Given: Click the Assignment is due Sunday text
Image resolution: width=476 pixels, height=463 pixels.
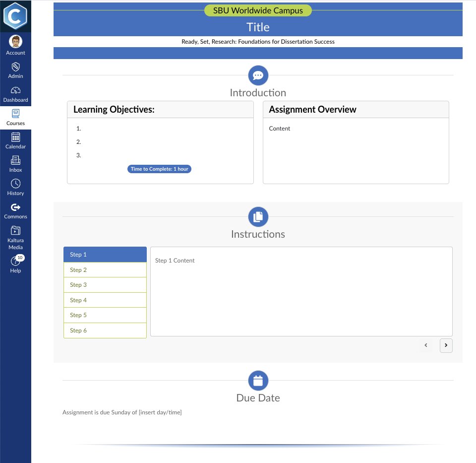Looking at the screenshot, I should (x=122, y=412).
